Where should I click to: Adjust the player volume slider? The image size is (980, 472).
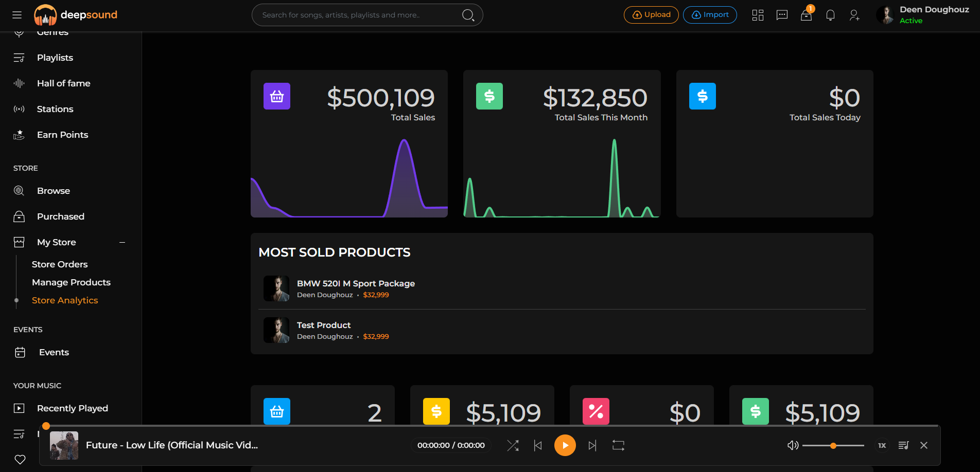833,445
